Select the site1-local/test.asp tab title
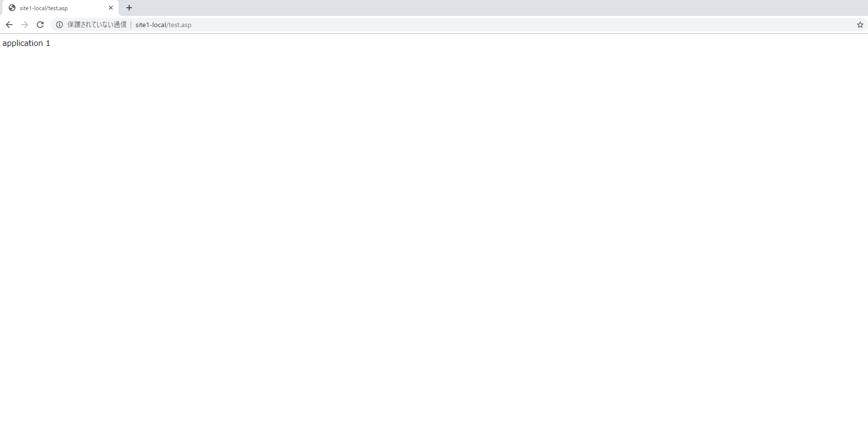 pos(44,8)
